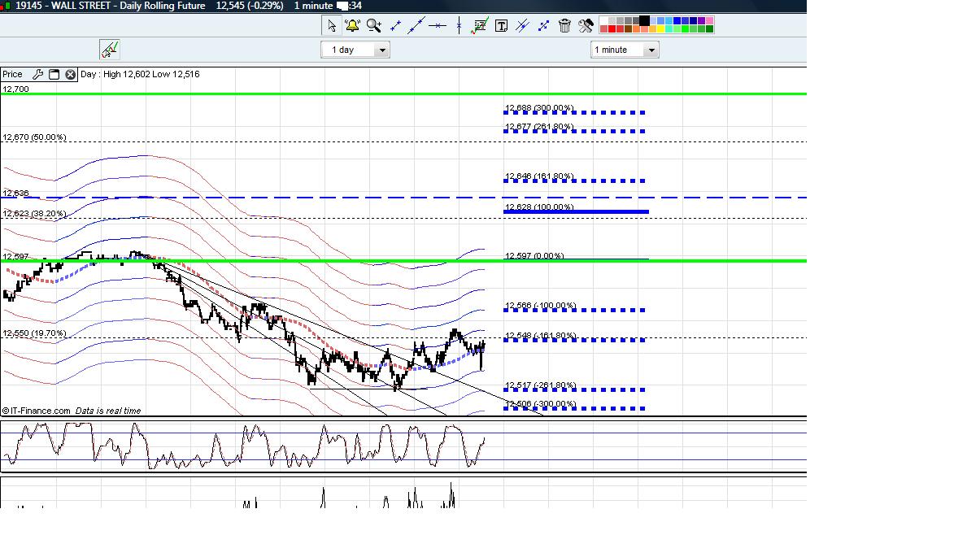Click the 12,646 (161.80%) Fibonacci label
This screenshot has width=980, height=535.
coord(539,176)
